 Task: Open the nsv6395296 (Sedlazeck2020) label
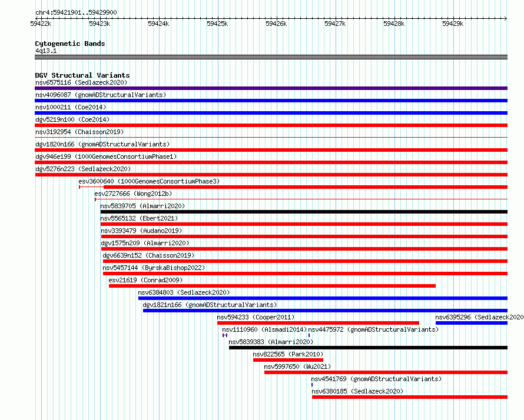480,317
